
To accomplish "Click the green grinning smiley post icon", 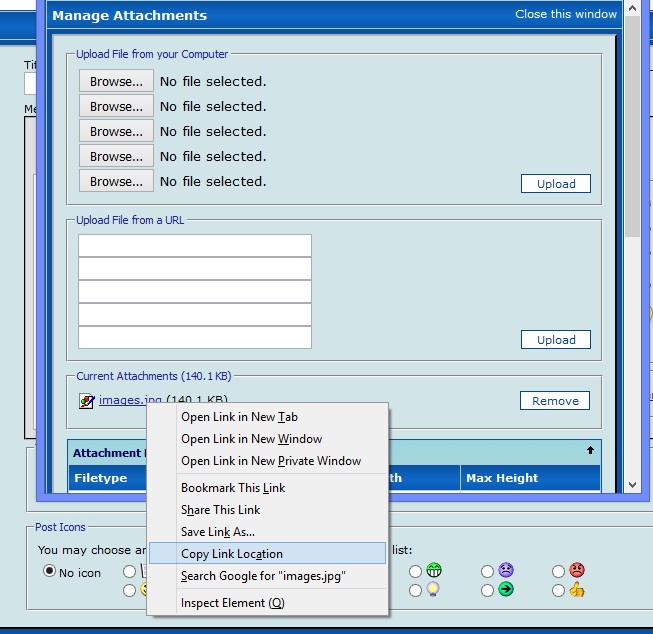I will [x=434, y=570].
